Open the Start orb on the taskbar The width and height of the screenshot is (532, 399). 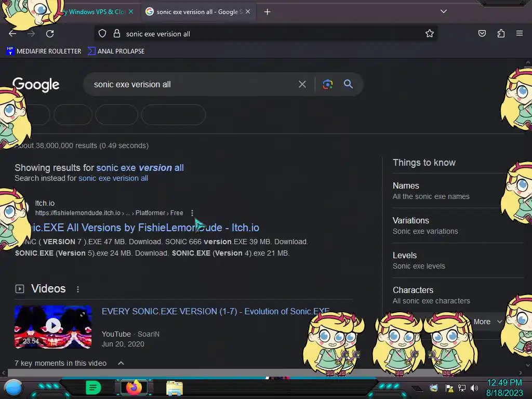click(14, 388)
